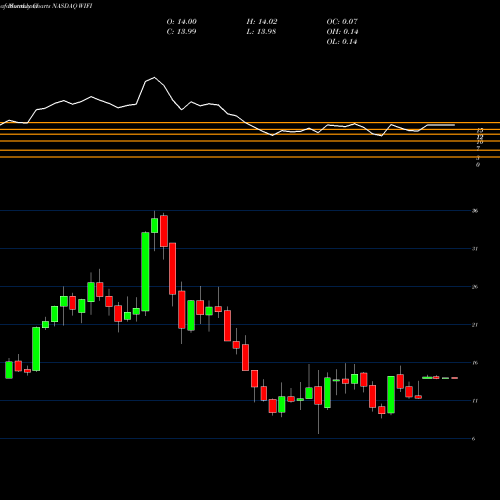Click the OH: 0.14 readout
Viewport: 500px width, 500px height.
[x=342, y=32]
